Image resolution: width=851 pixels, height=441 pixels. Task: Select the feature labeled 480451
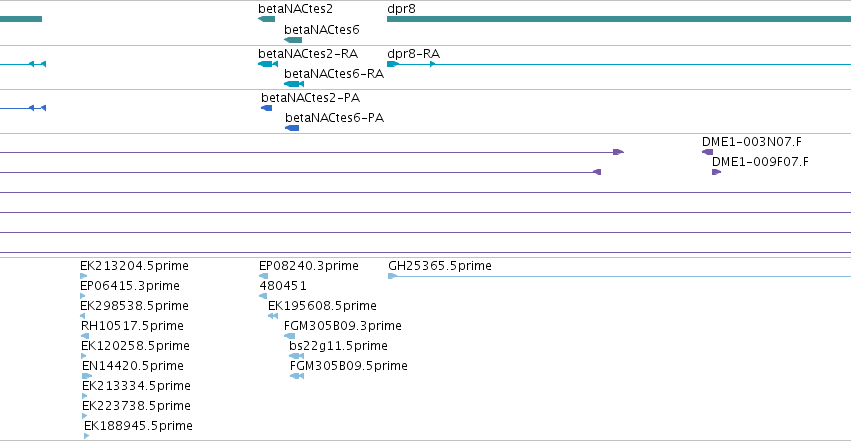pyautogui.click(x=263, y=296)
